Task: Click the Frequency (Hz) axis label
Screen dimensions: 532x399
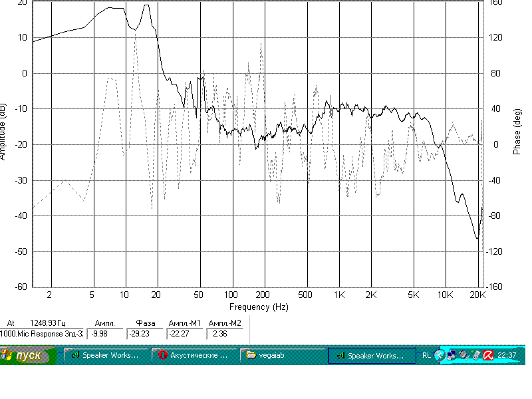Action: coord(259,307)
